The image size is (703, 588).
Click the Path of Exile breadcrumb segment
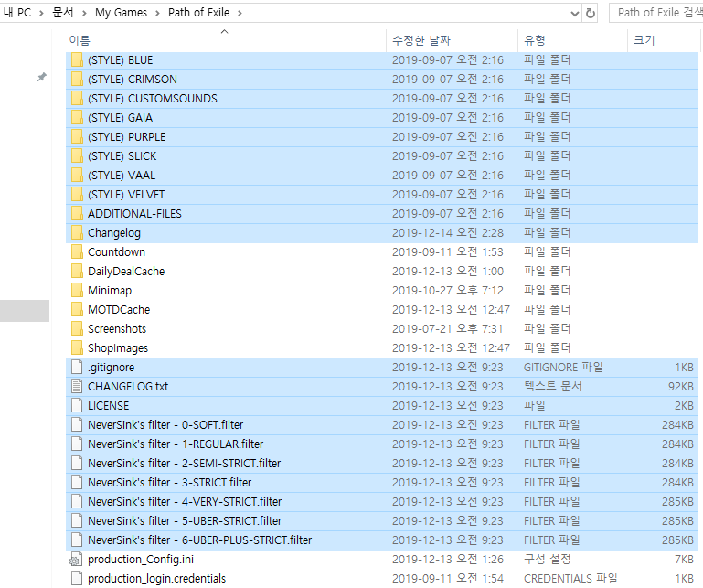tap(198, 13)
